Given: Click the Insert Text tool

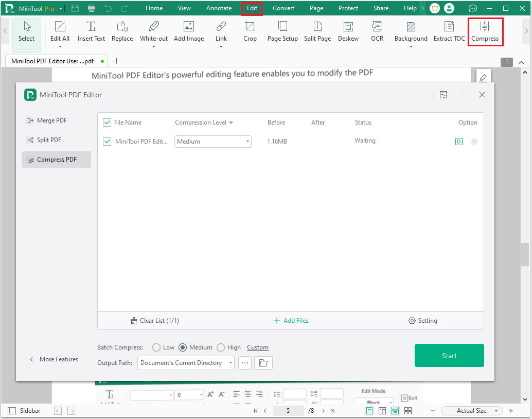Looking at the screenshot, I should point(91,31).
